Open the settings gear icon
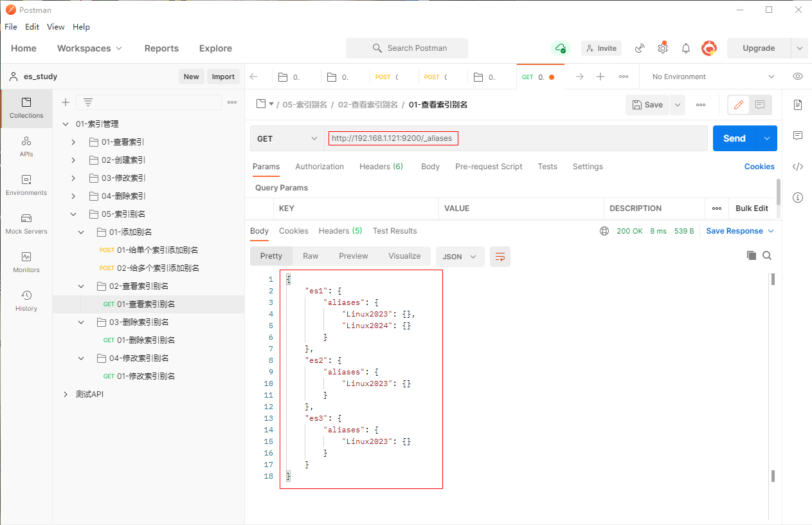812x525 pixels. tap(663, 48)
